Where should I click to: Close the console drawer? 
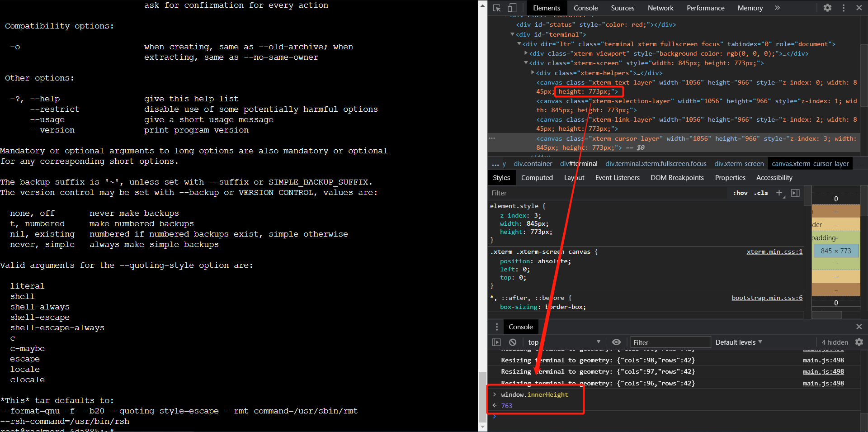pyautogui.click(x=859, y=327)
